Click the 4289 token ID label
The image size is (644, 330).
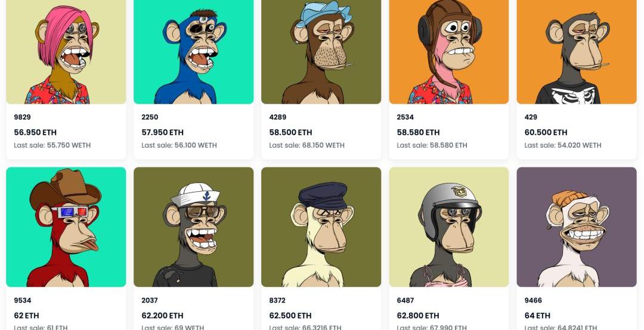[x=278, y=117]
